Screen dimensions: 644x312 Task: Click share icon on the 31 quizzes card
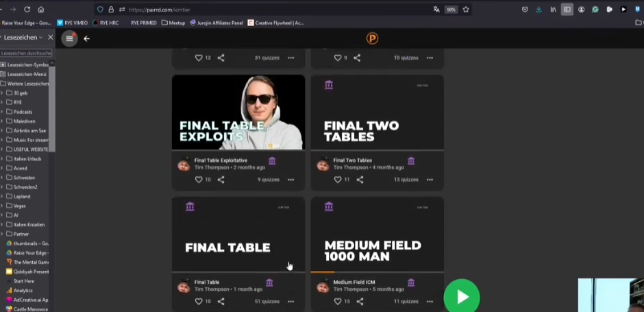[221, 58]
